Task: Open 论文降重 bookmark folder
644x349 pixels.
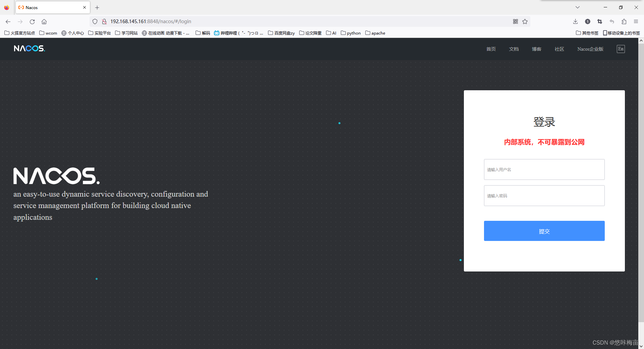Action: point(310,33)
